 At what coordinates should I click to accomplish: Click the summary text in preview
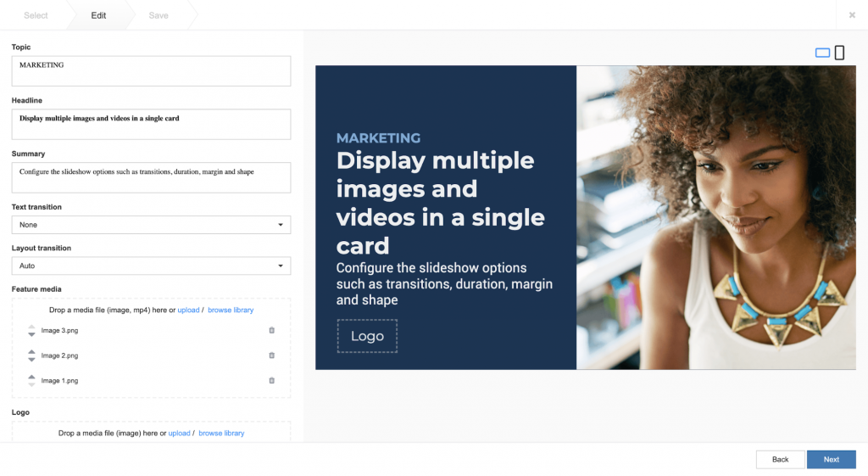point(444,283)
